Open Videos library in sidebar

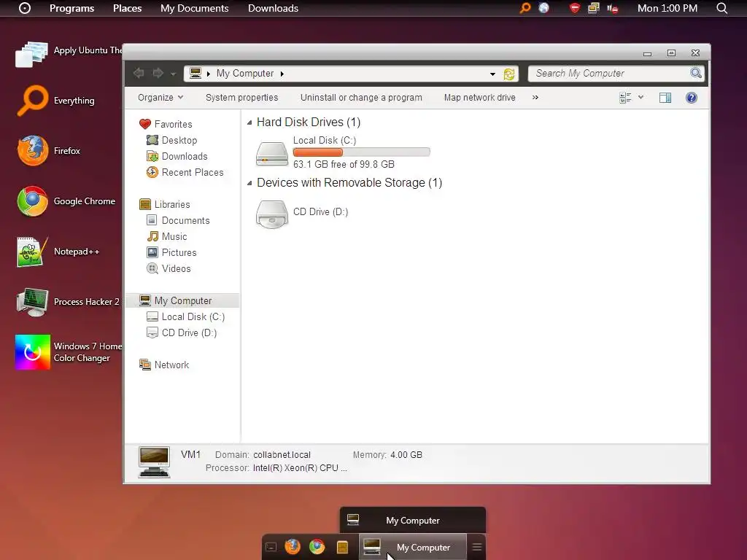(x=176, y=268)
